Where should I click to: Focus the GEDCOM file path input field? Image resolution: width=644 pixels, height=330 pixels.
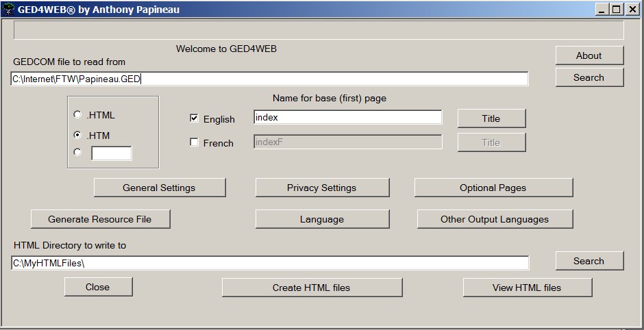(269, 79)
